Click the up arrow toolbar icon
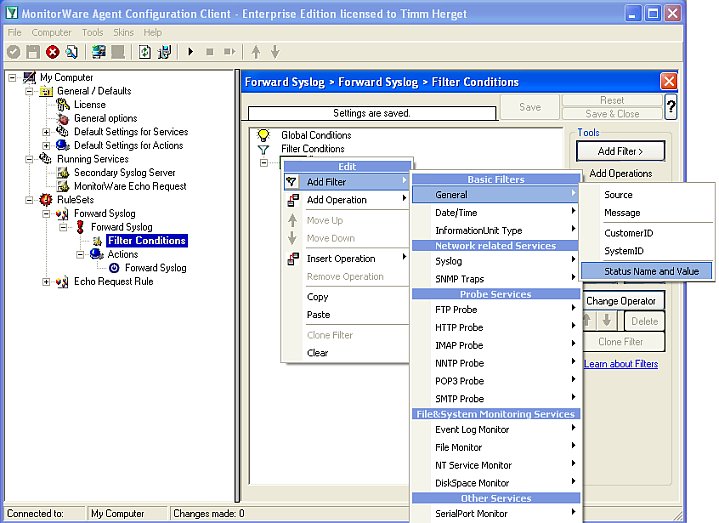 [x=256, y=52]
